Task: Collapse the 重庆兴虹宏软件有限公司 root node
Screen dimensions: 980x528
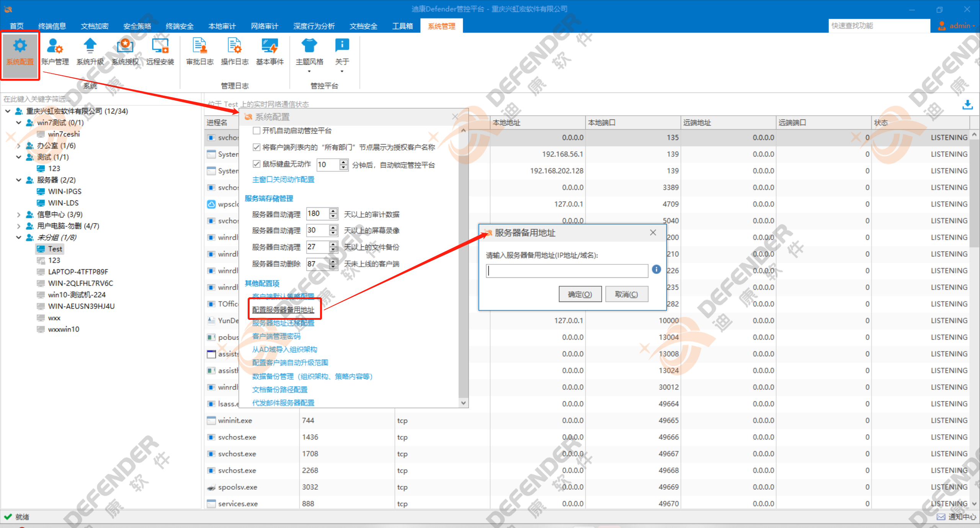Action: tap(8, 111)
